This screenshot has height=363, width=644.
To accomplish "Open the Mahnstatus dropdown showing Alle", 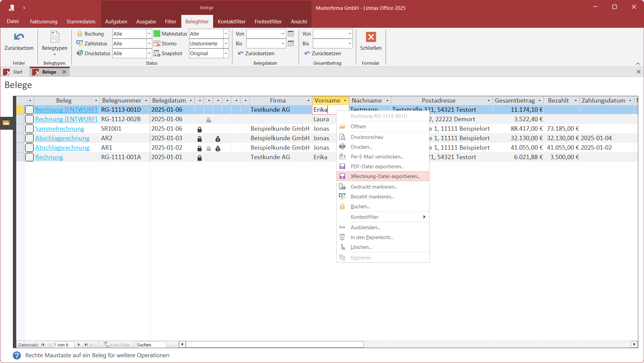I will [x=226, y=34].
